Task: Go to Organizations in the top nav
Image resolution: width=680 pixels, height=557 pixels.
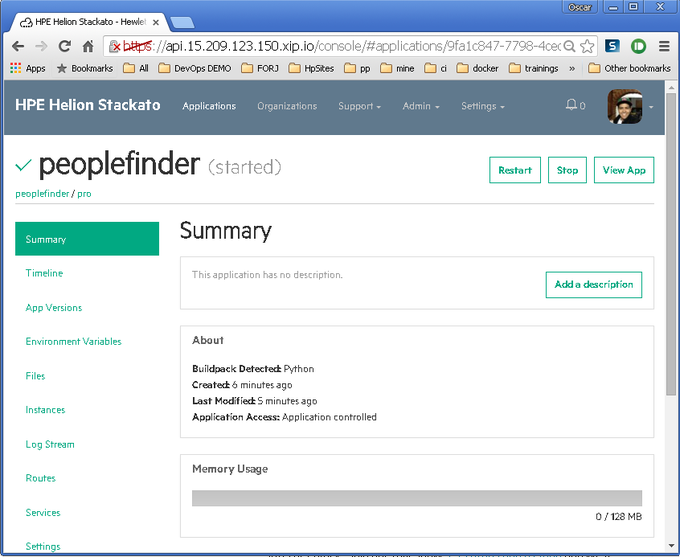Action: click(x=287, y=106)
